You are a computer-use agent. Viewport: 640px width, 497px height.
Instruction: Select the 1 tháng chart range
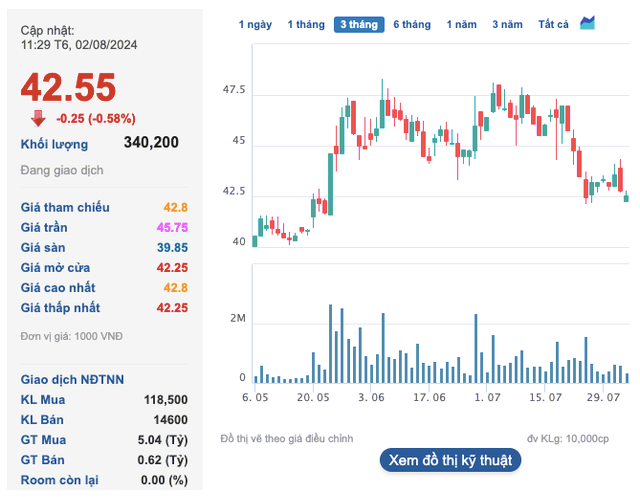coord(305,24)
